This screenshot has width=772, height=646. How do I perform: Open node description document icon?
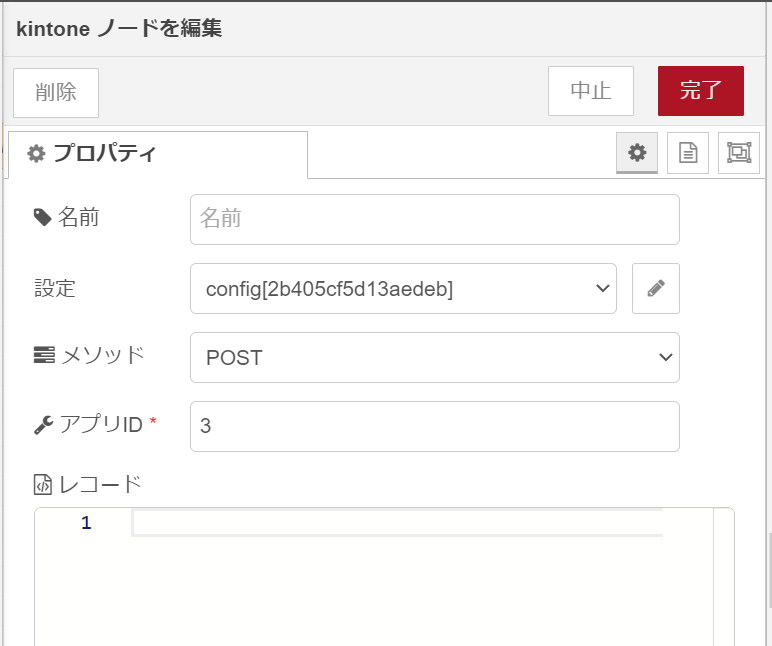coord(688,153)
